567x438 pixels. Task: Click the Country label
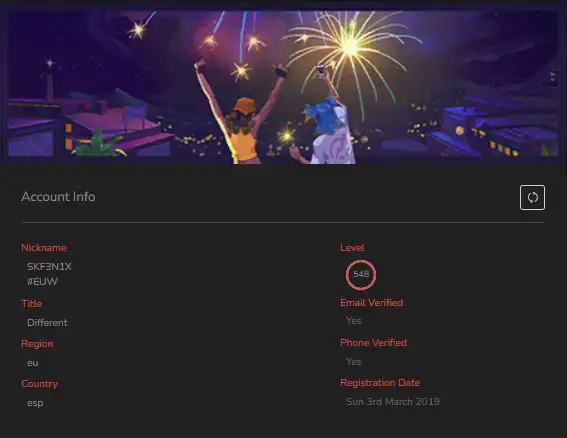pyautogui.click(x=40, y=384)
